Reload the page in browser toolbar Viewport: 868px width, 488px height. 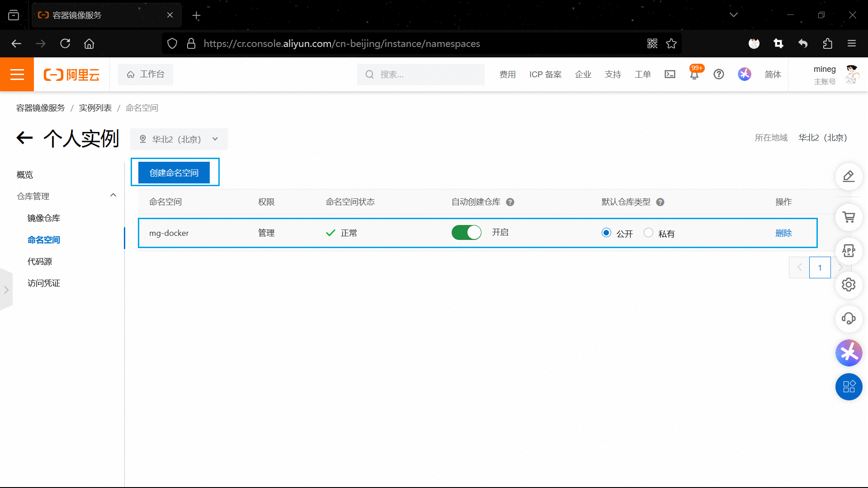65,43
